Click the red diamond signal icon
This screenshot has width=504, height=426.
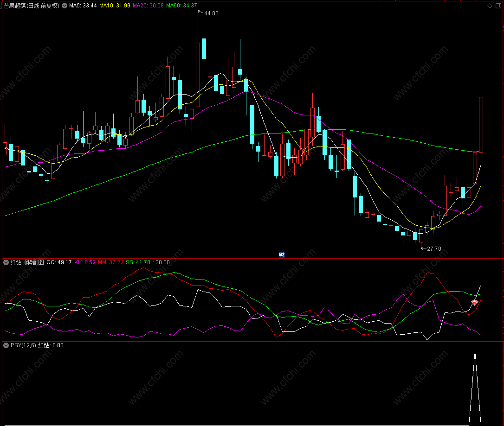tap(474, 303)
